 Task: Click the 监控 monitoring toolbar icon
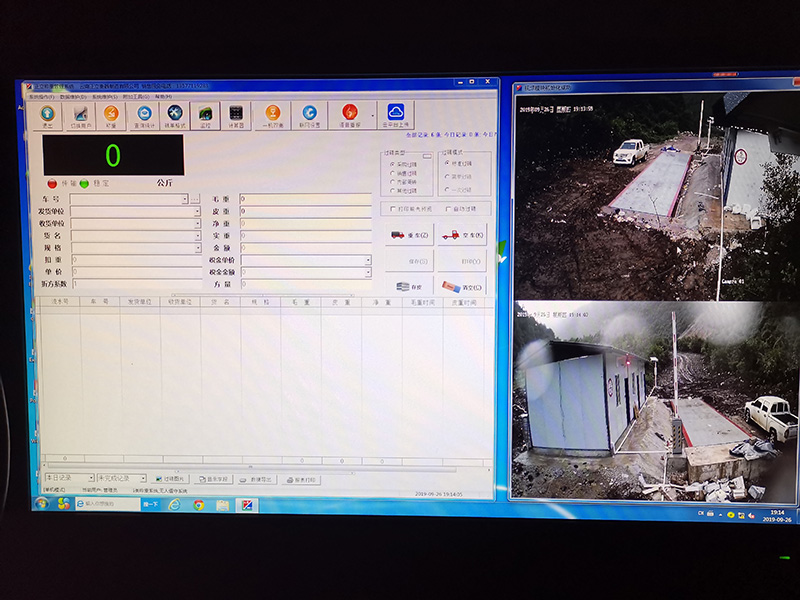[x=205, y=115]
